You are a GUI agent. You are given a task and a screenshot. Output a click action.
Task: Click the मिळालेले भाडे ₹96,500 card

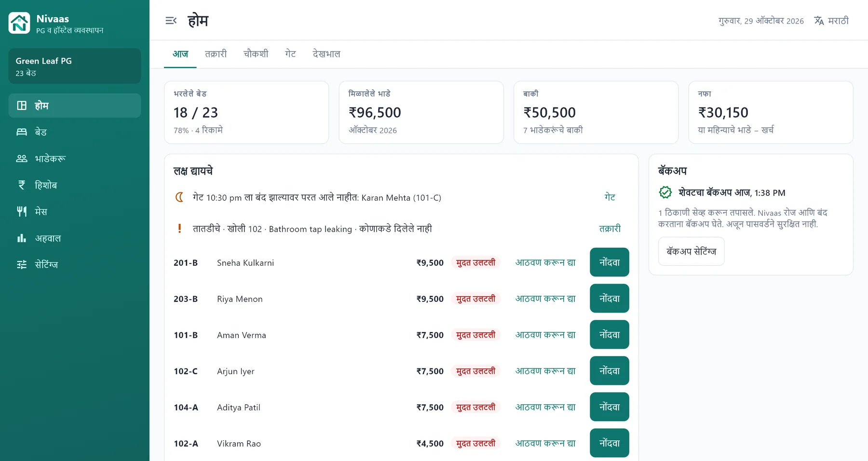pyautogui.click(x=421, y=112)
